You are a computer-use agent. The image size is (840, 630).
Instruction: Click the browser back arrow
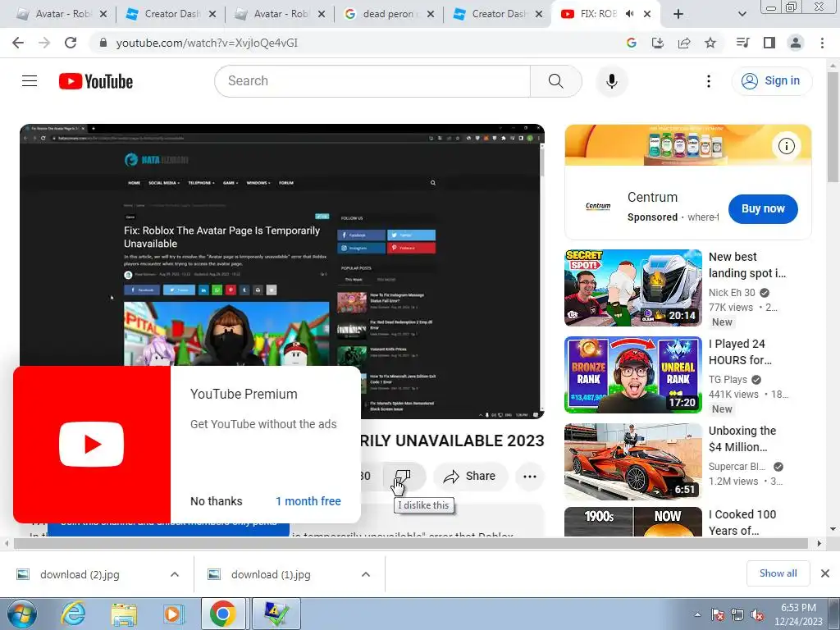pyautogui.click(x=18, y=43)
